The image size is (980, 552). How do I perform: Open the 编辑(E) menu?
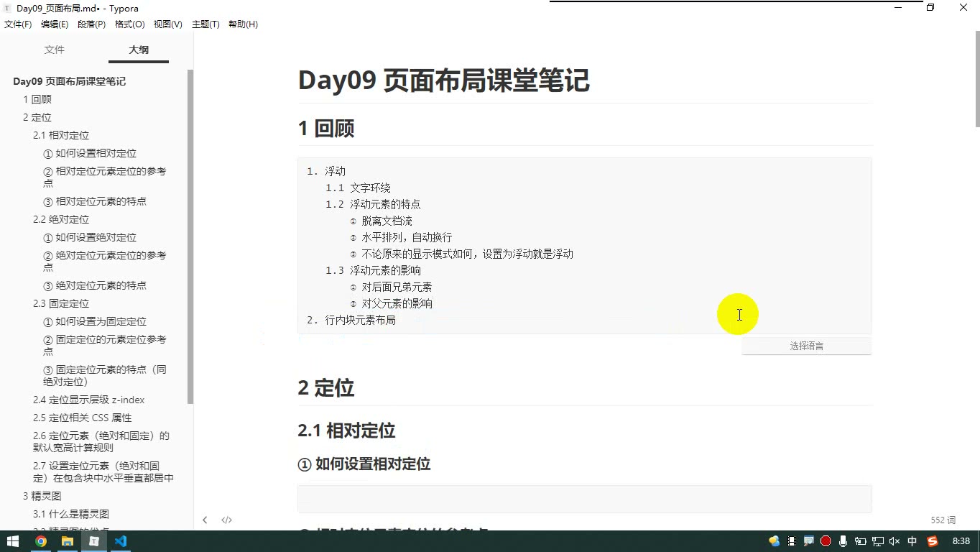[55, 24]
